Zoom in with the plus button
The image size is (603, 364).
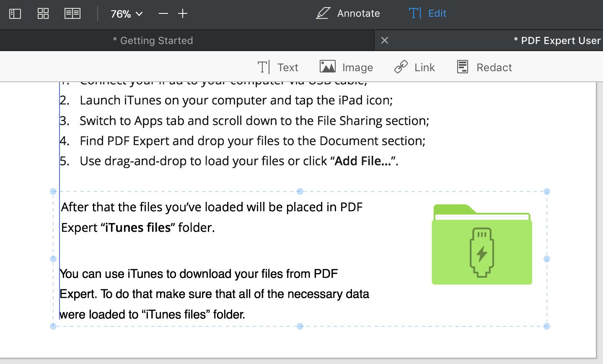point(183,14)
